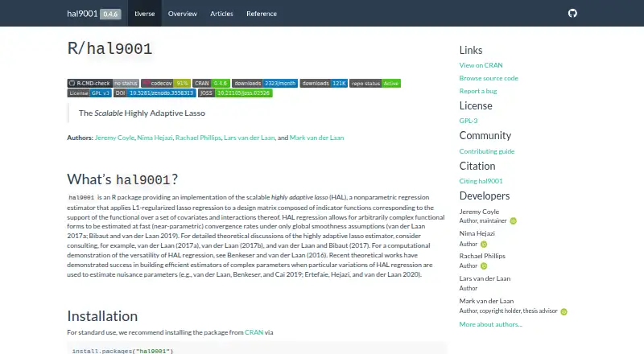Viewport: 644px width, 354px height.
Task: Click the codecov 91% badge
Action: [x=166, y=84]
